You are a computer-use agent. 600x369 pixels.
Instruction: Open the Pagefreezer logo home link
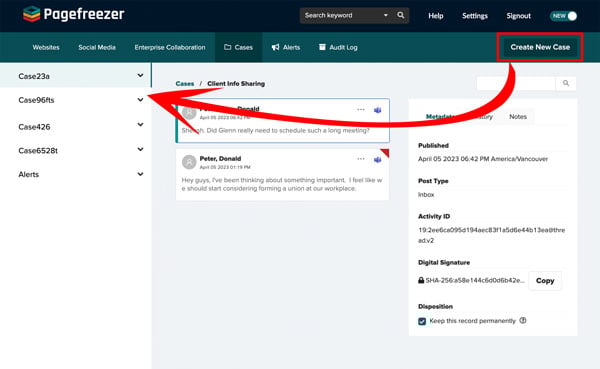click(x=73, y=14)
